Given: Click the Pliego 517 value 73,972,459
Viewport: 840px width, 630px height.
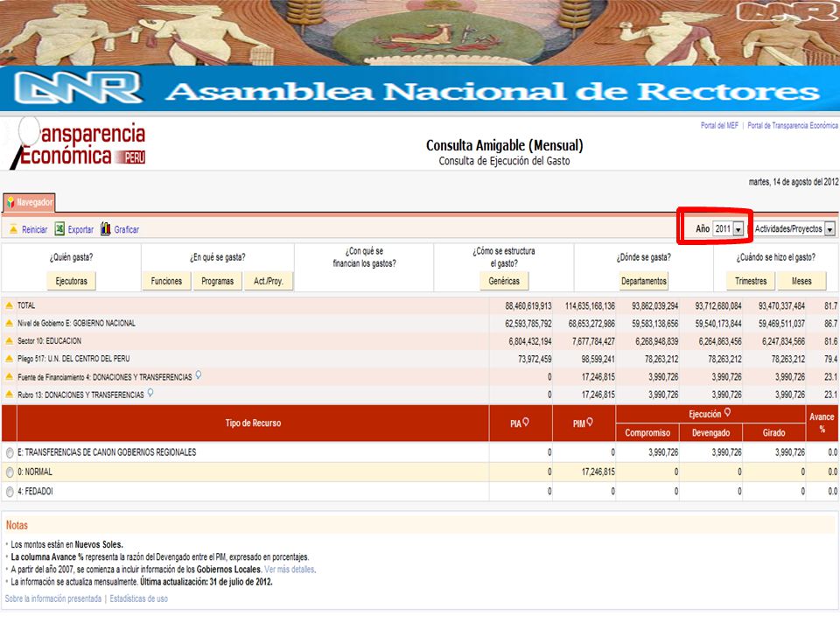Looking at the screenshot, I should point(535,359).
